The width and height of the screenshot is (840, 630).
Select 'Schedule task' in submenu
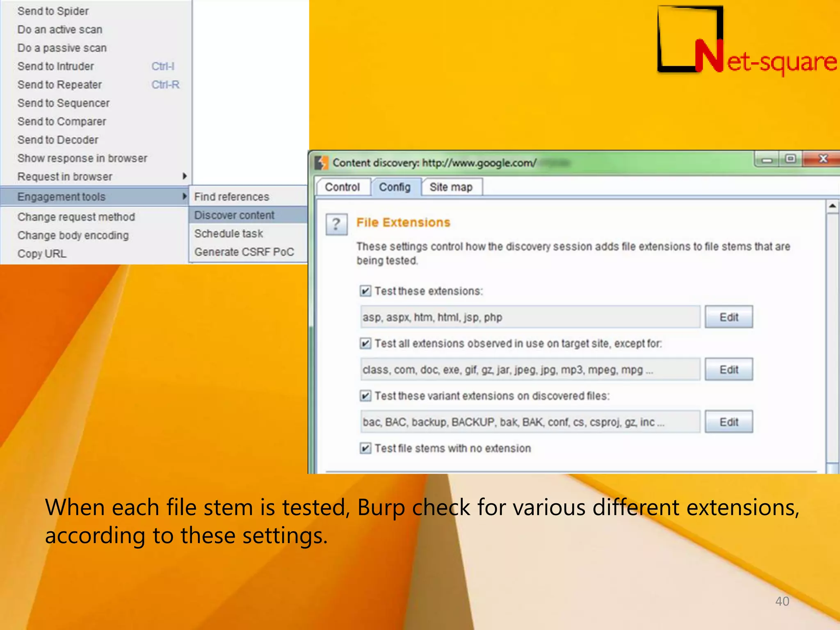pos(249,234)
